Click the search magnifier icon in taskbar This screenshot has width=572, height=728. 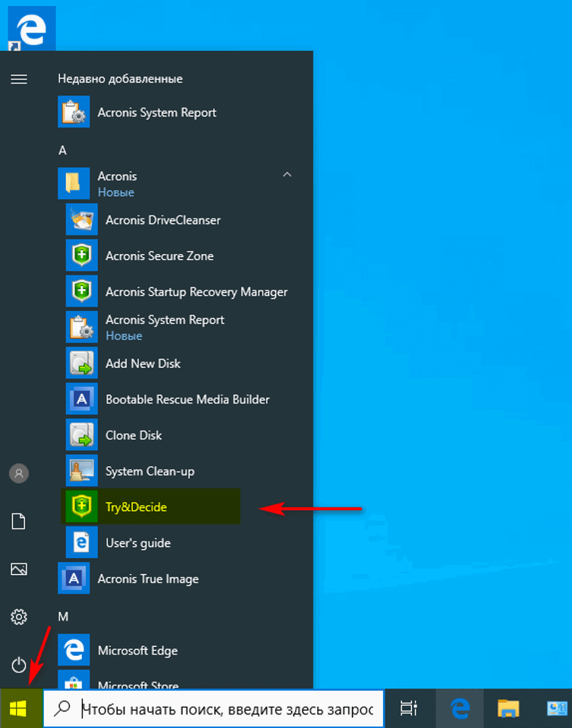point(62,708)
